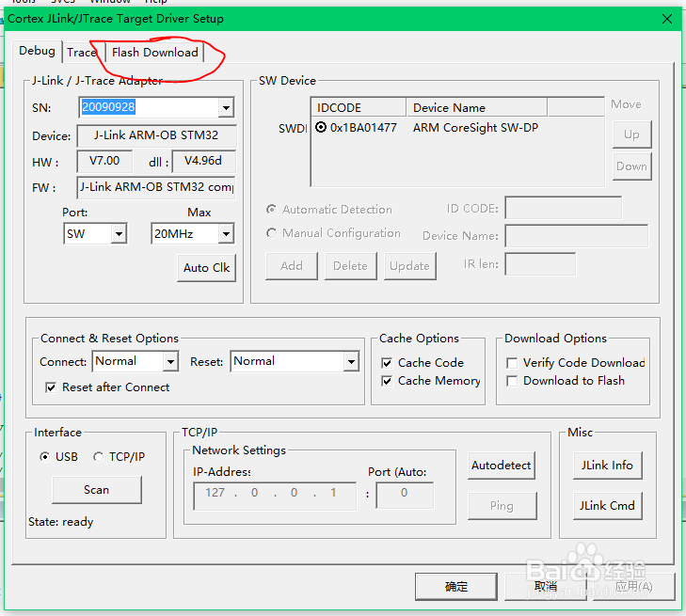This screenshot has height=616, width=686.
Task: Open the Trace tab
Action: coord(81,53)
